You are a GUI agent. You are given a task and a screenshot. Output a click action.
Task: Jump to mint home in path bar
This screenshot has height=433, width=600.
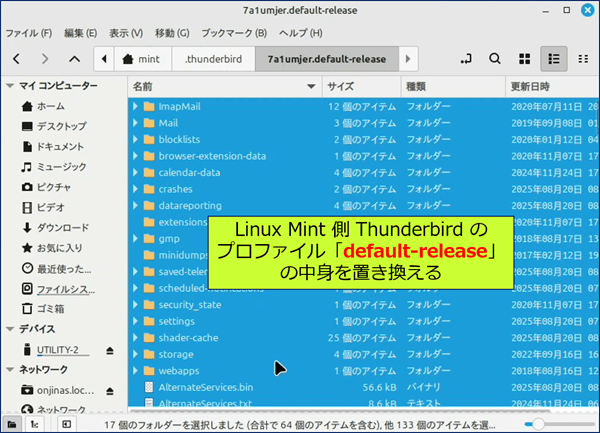(x=143, y=59)
